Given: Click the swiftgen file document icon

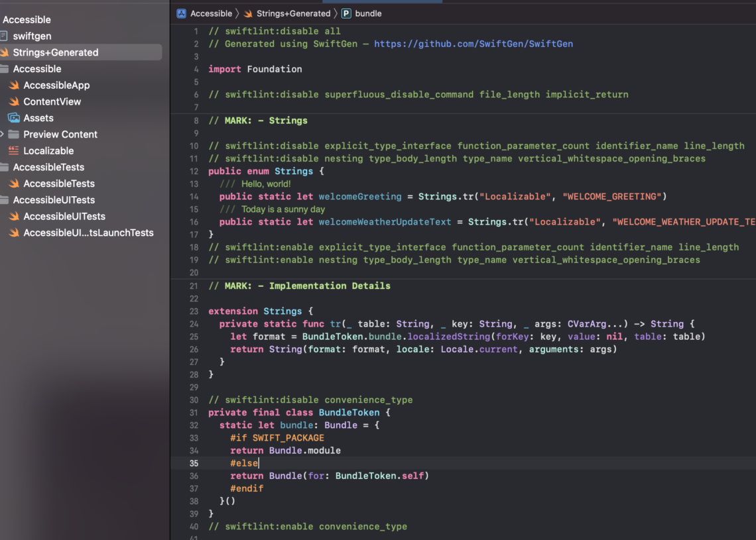Looking at the screenshot, I should coord(4,36).
